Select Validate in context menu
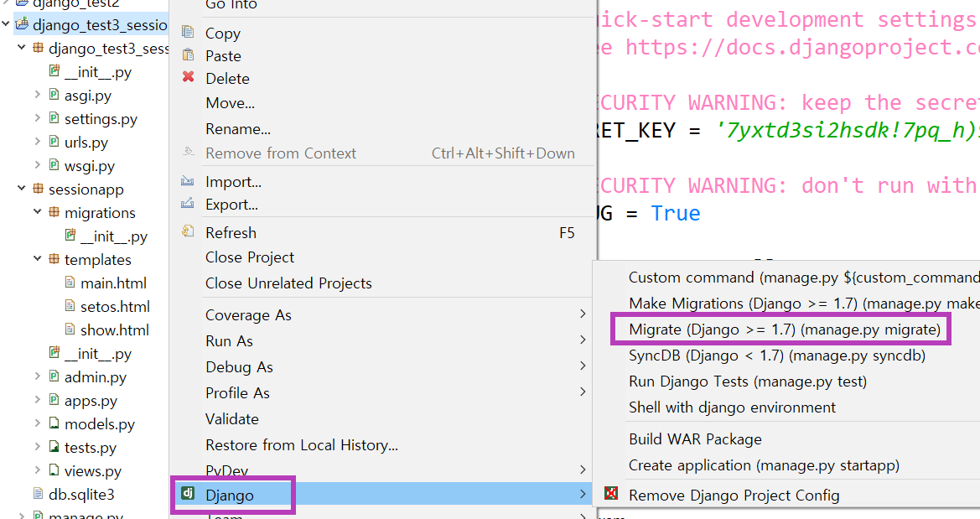 (232, 419)
